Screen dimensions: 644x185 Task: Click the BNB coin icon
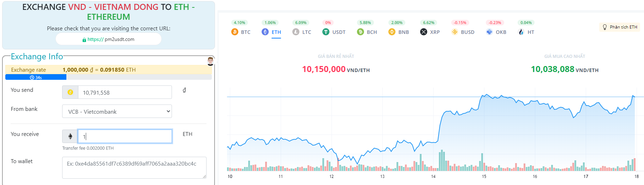pos(392,32)
